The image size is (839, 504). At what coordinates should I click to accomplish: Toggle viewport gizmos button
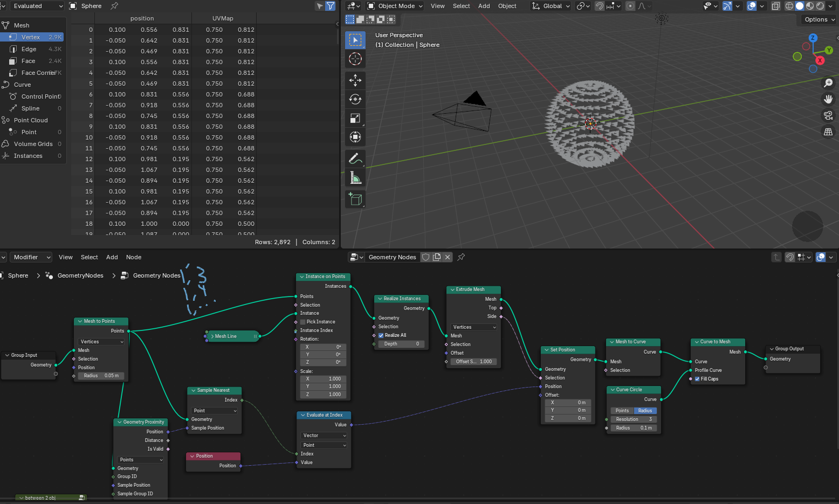click(727, 6)
